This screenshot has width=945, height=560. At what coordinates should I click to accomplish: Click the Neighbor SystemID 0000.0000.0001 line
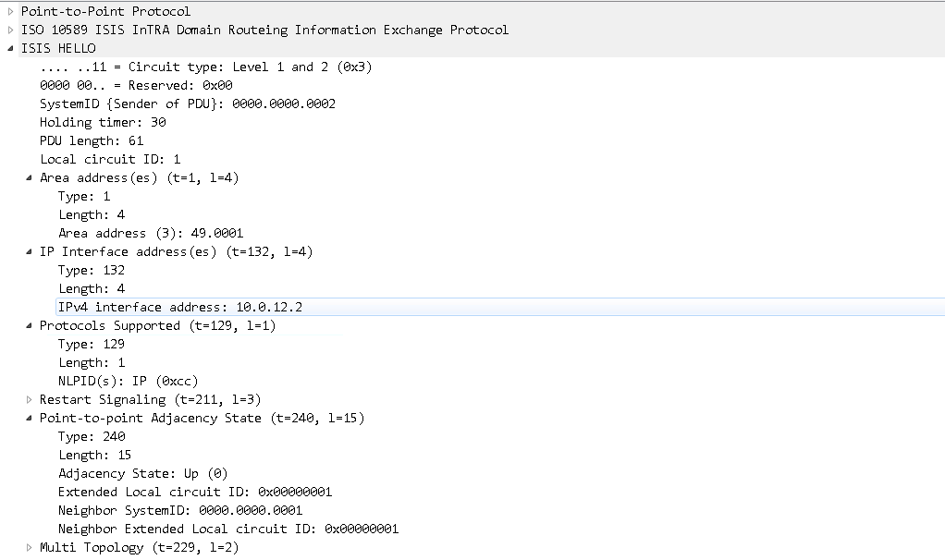180,510
